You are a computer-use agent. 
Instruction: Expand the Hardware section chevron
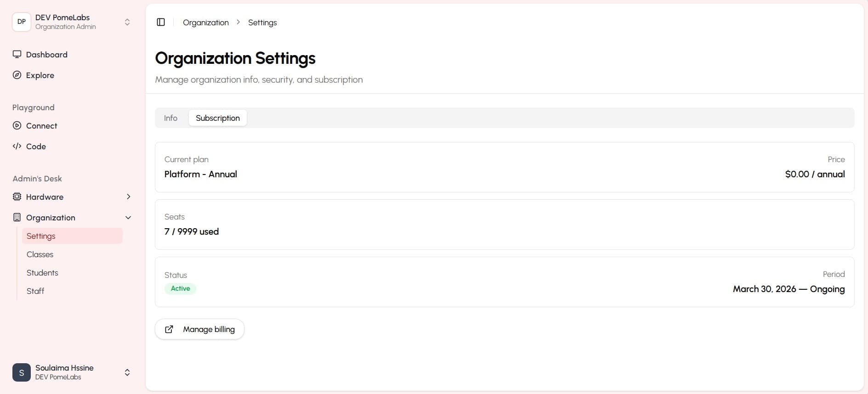click(x=128, y=197)
